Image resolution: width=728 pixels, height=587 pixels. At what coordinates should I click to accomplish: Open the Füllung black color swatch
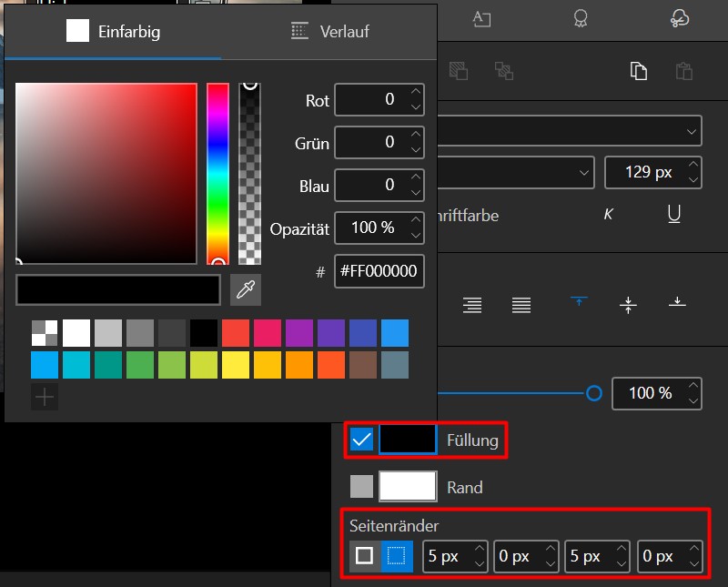(x=408, y=440)
